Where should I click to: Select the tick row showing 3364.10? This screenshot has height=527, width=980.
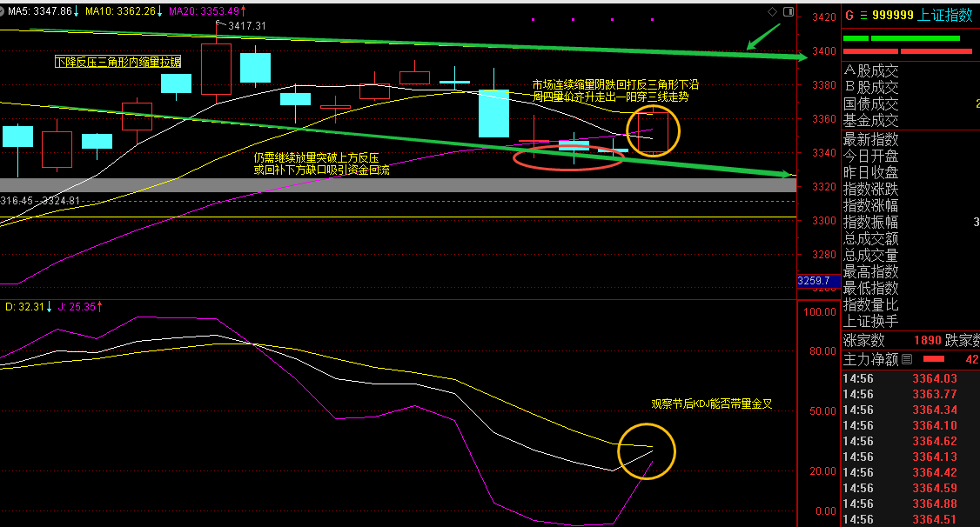pos(910,425)
